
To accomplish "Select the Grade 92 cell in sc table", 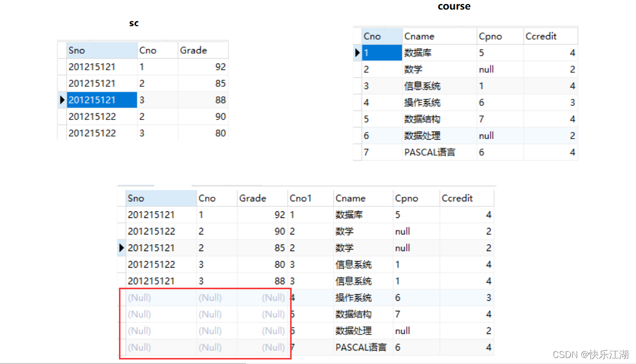I will 203,67.
